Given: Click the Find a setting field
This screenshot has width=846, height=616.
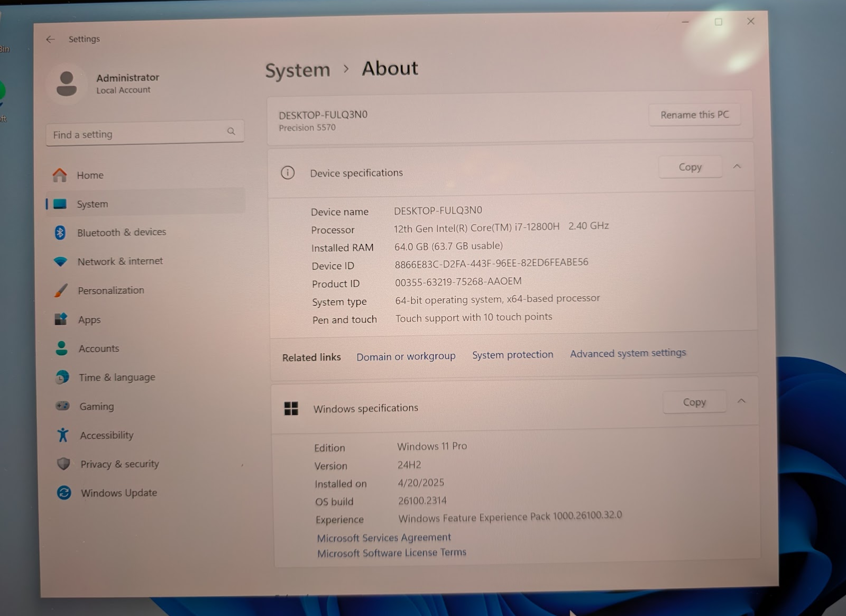Looking at the screenshot, I should [x=145, y=133].
